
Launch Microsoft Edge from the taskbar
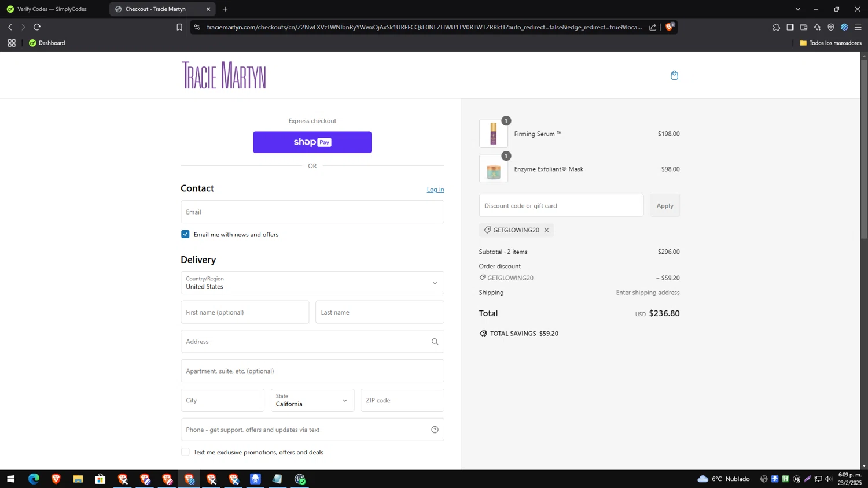(34, 479)
